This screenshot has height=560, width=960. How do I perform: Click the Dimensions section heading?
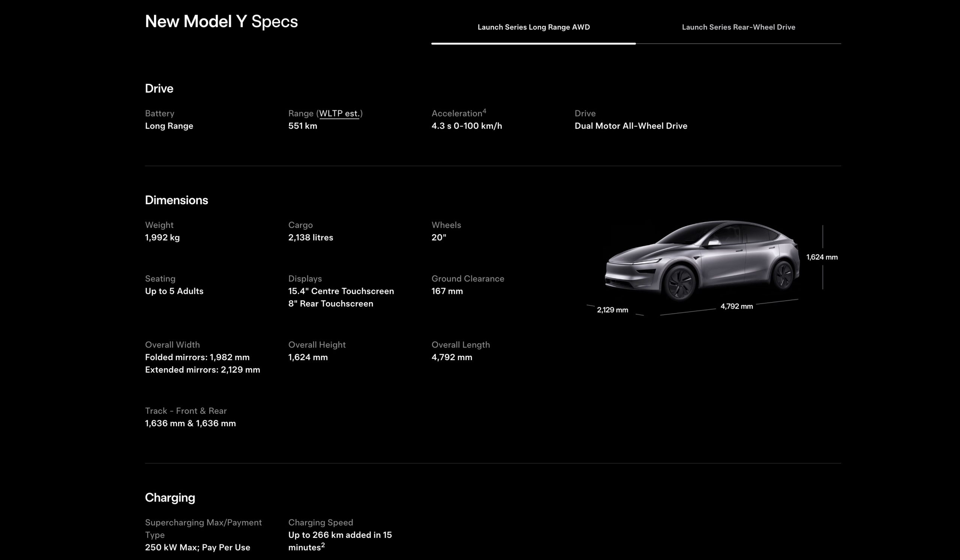176,200
